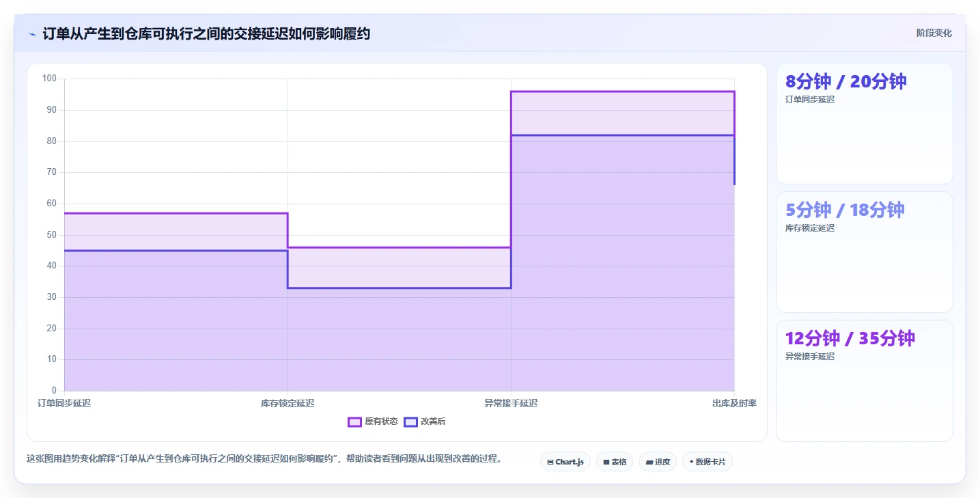
Task: Click the 订单同步延迟 card label
Action: [810, 100]
